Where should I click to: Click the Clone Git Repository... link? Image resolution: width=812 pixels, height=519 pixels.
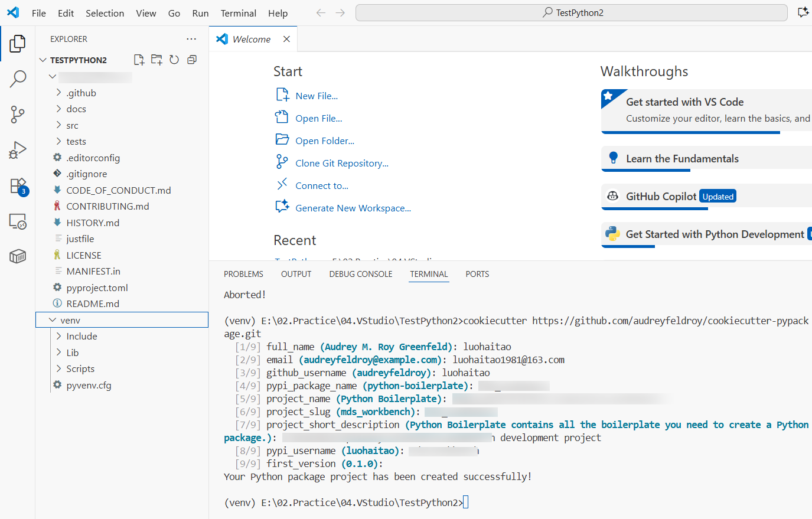[x=342, y=163]
